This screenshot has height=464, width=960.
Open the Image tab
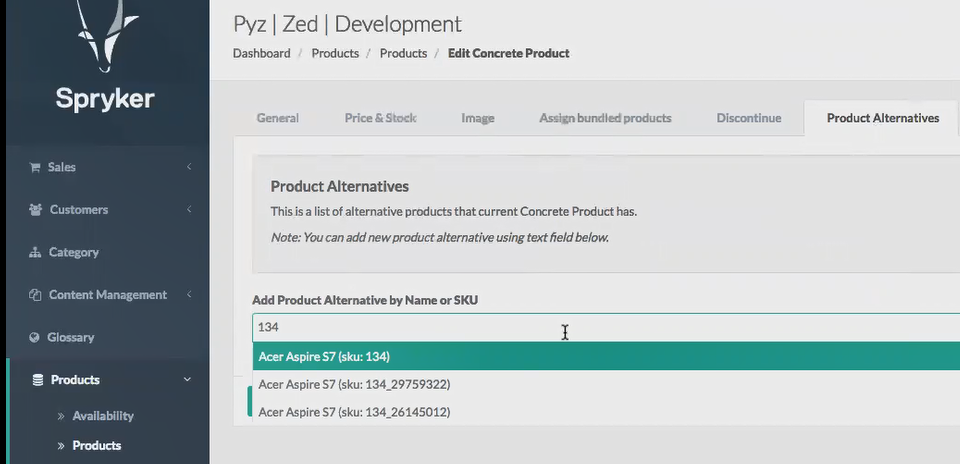(477, 118)
